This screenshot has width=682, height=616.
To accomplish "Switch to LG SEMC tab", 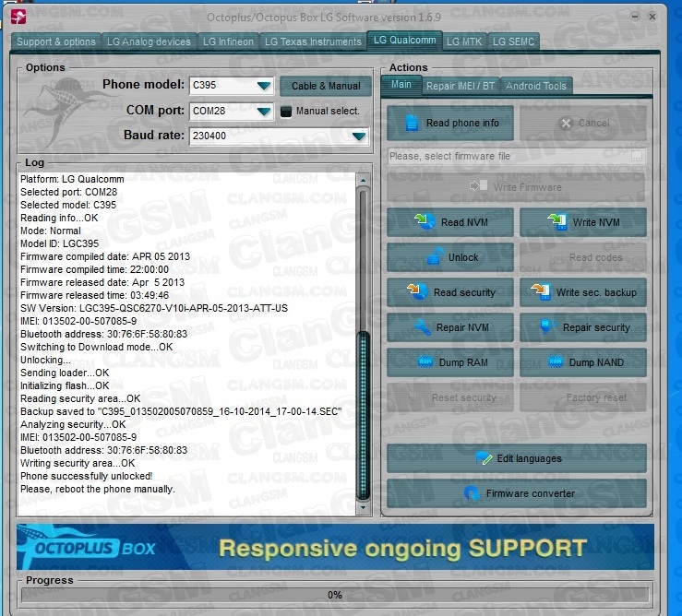I will coord(513,41).
